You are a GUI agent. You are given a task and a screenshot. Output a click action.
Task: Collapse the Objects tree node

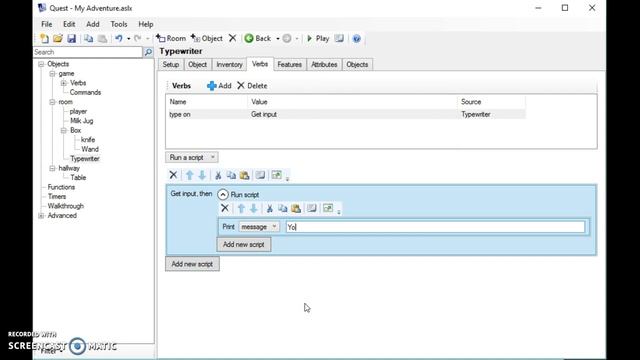[41, 64]
